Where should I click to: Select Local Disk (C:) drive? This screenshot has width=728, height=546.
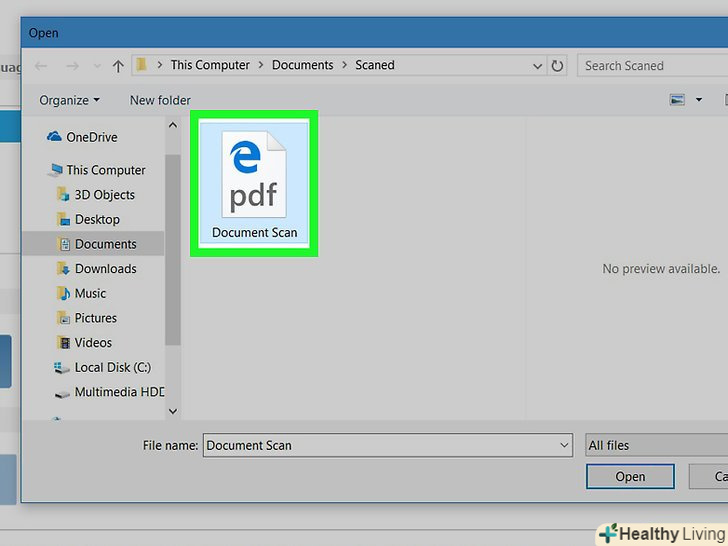pyautogui.click(x=113, y=367)
